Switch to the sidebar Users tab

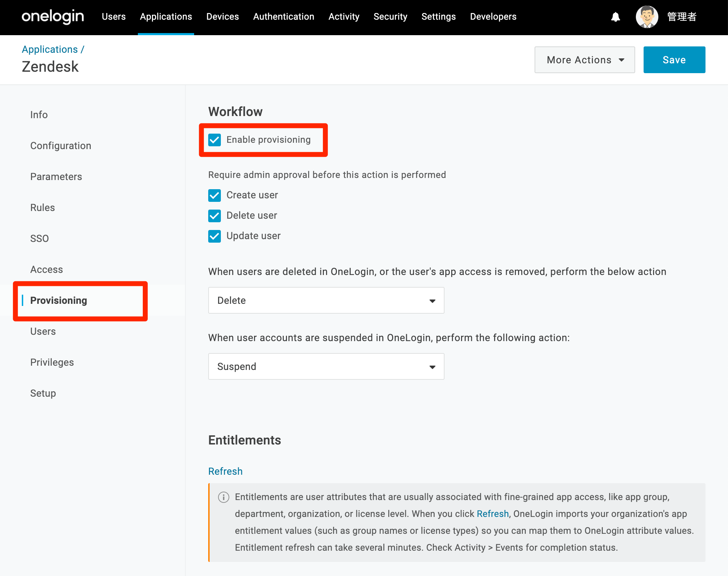click(43, 331)
